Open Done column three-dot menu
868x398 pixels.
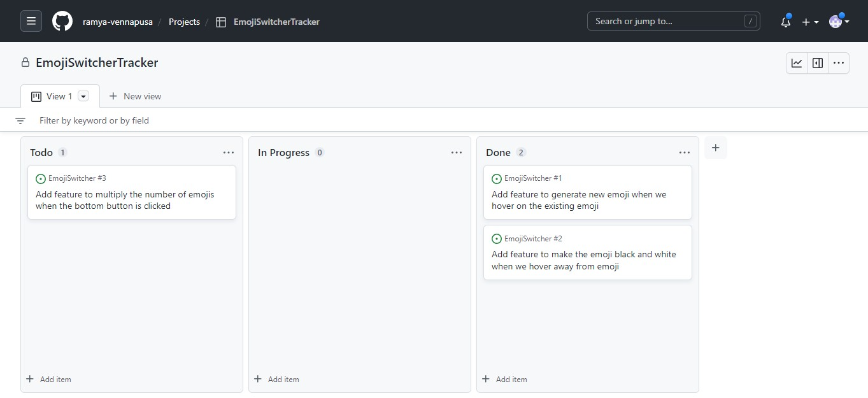tap(685, 152)
